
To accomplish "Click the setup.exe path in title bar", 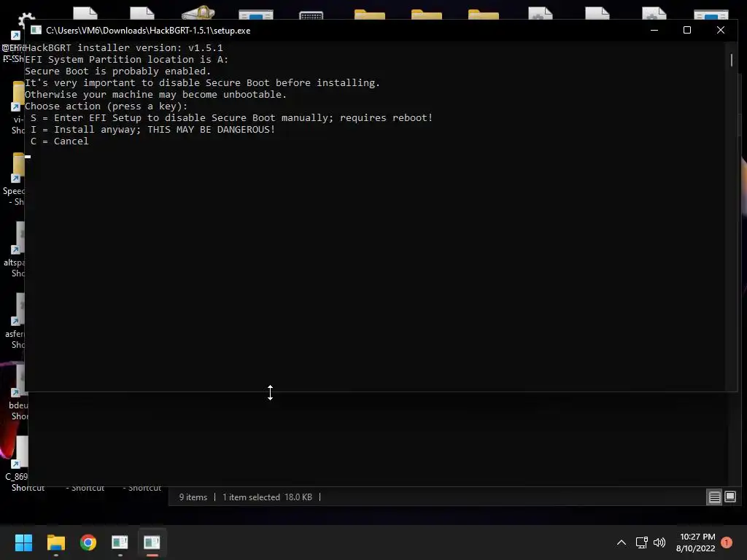I will pyautogui.click(x=148, y=31).
